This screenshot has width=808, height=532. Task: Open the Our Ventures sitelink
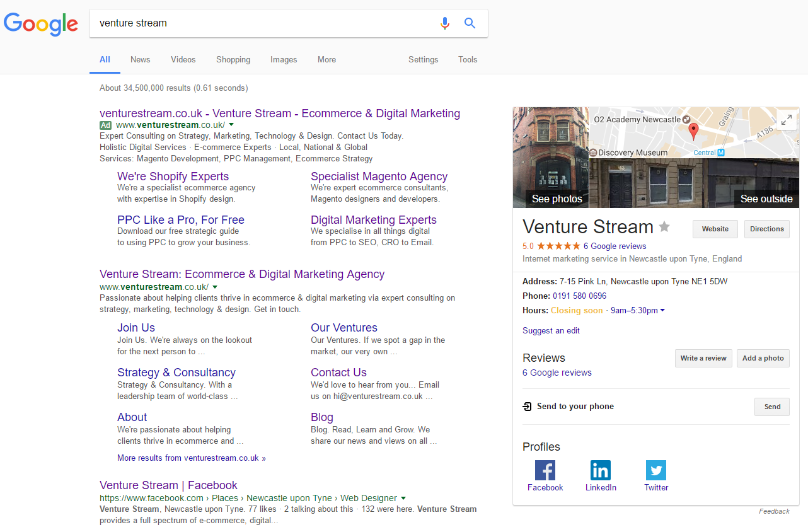[x=344, y=328]
